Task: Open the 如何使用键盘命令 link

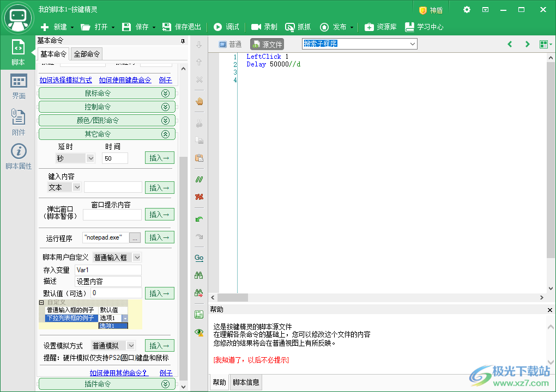Action: pyautogui.click(x=125, y=80)
